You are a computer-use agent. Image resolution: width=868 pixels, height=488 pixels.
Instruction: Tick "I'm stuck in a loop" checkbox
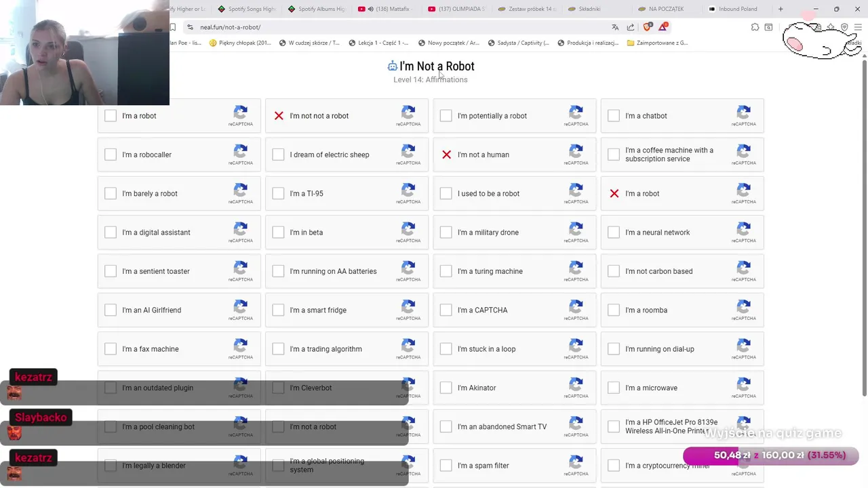pyautogui.click(x=446, y=349)
